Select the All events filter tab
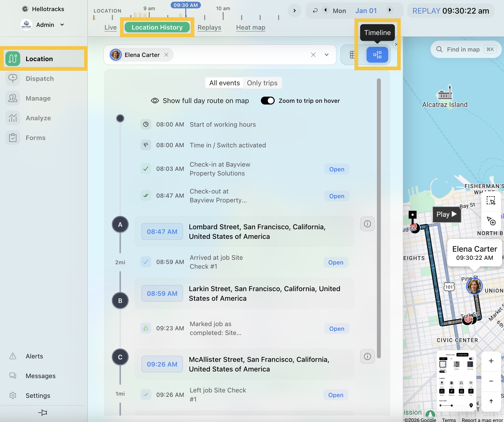Viewport: 504px width, 422px height. click(x=224, y=83)
